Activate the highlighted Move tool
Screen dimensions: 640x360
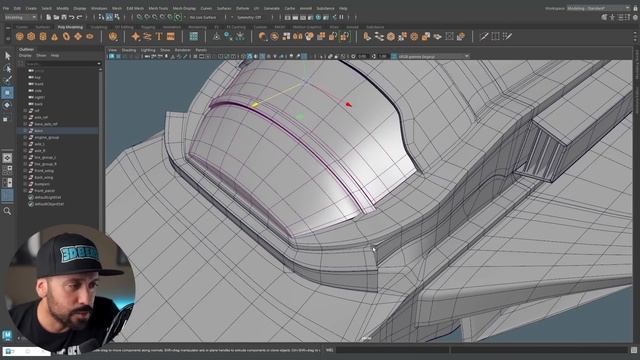tap(7, 93)
